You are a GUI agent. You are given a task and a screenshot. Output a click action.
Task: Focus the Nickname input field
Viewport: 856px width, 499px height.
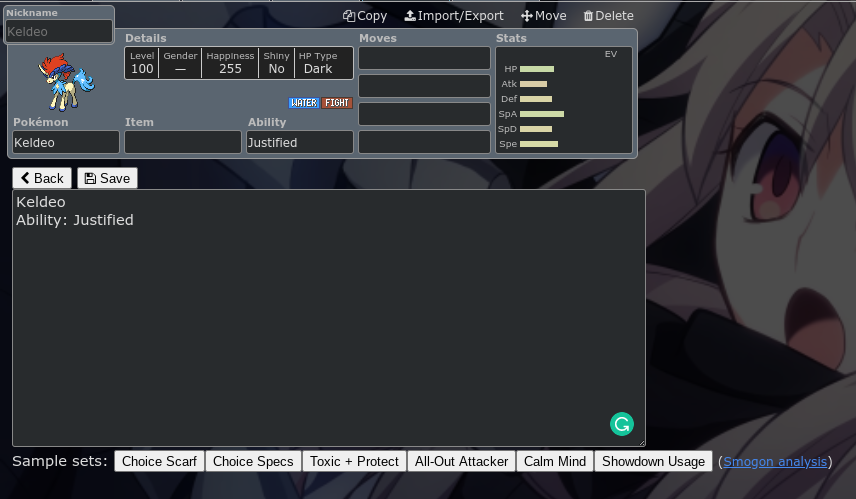pyautogui.click(x=59, y=31)
